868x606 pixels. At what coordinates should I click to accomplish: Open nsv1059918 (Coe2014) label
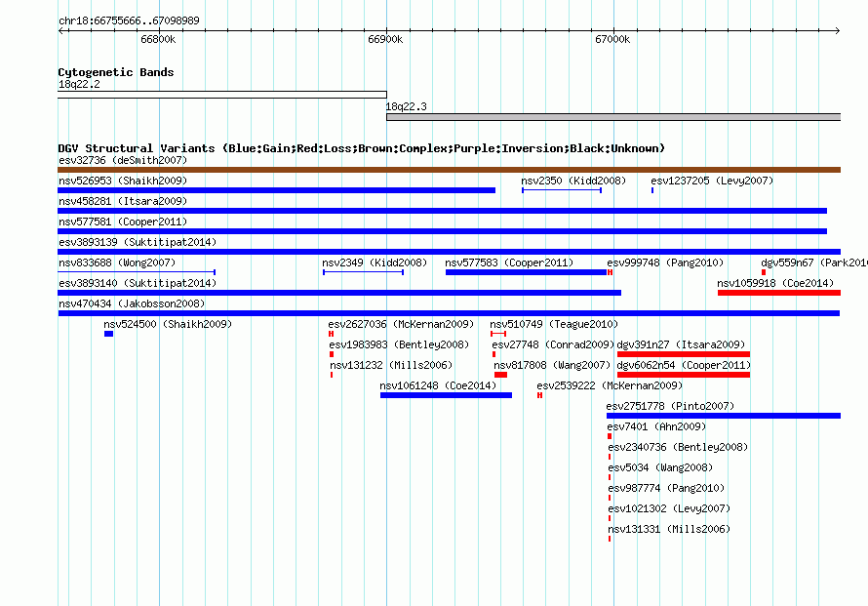pos(775,284)
